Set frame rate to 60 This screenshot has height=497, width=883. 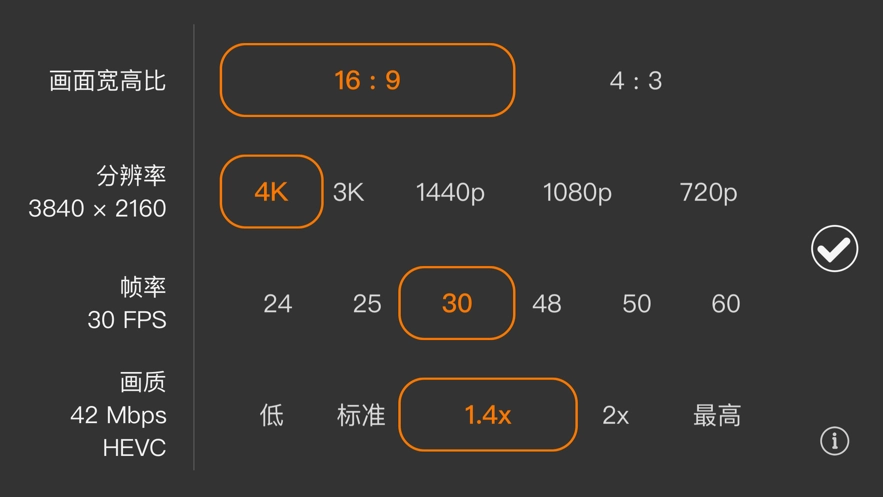pyautogui.click(x=726, y=303)
